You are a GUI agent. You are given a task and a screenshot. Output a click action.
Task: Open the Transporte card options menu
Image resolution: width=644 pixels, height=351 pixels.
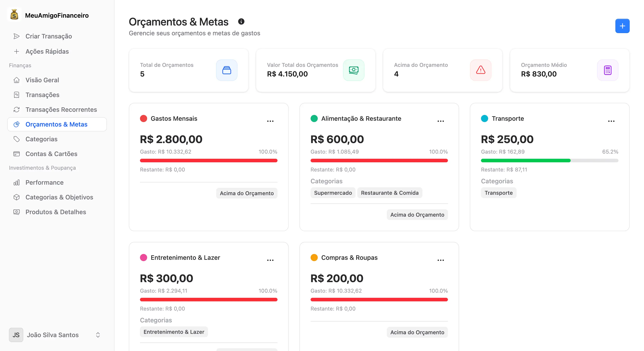click(611, 121)
